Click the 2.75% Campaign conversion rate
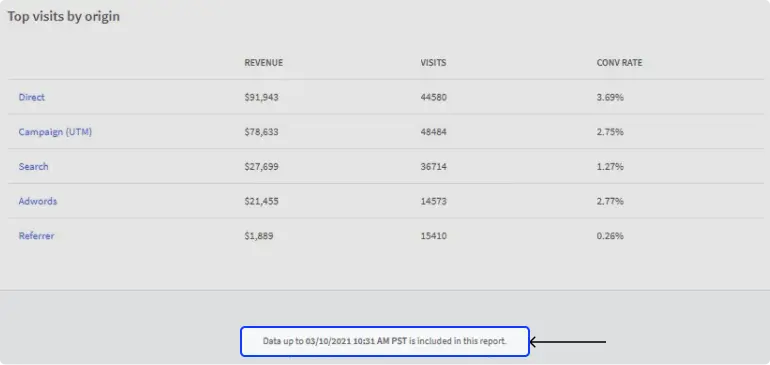 tap(610, 132)
